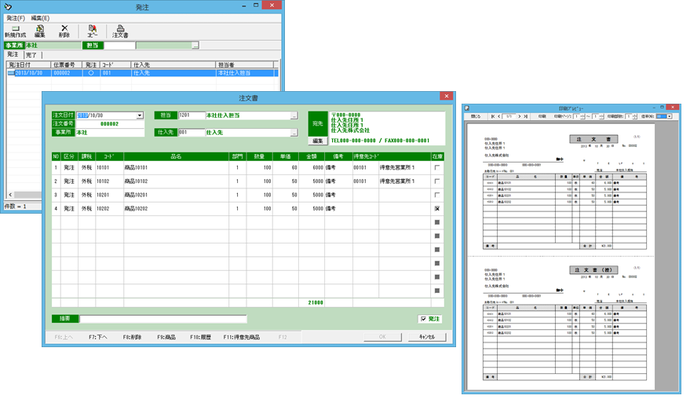Click the 注文番号 value 000002

(x=110, y=124)
